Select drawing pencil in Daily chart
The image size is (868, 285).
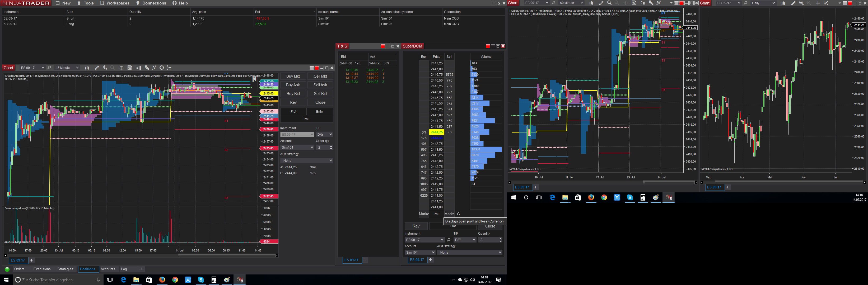coord(793,3)
